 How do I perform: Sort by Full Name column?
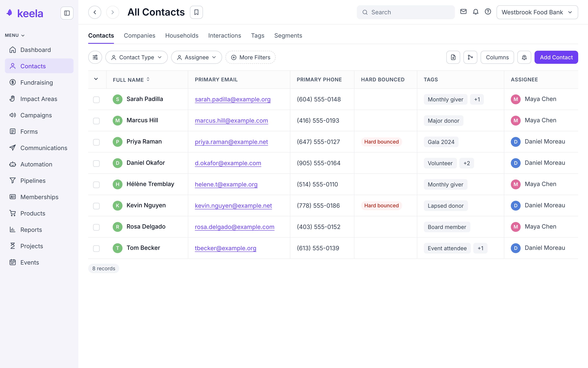coord(131,80)
